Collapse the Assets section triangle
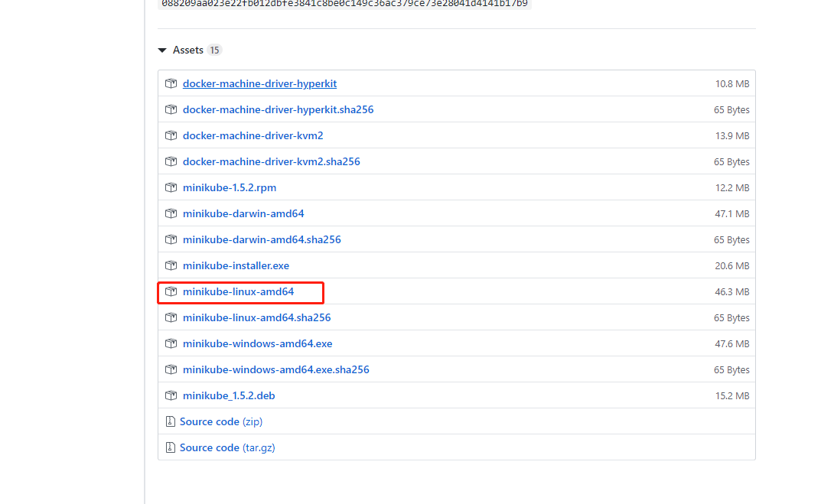The height and width of the screenshot is (504, 821). pos(162,50)
